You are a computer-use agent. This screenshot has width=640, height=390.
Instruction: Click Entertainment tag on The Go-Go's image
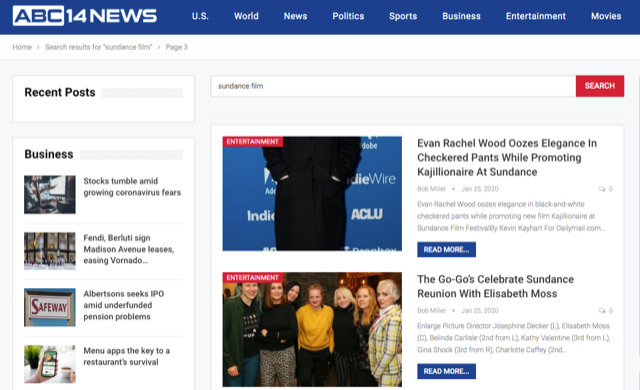(253, 278)
